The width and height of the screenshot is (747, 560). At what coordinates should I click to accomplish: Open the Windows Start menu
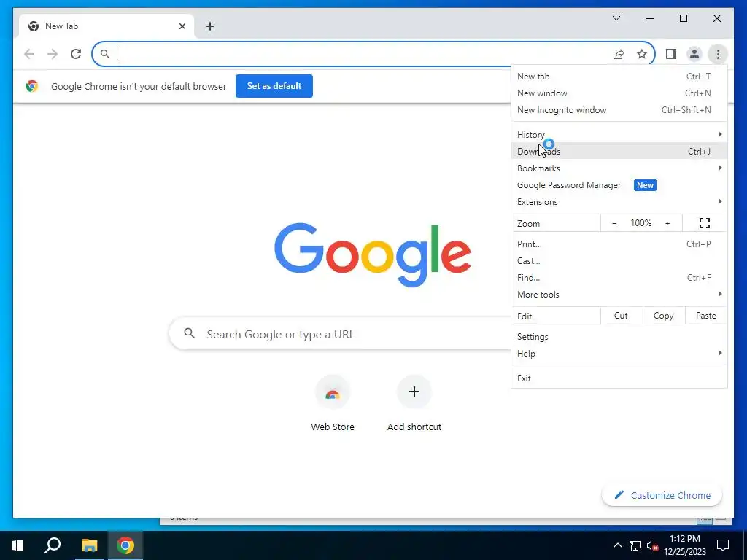click(18, 545)
